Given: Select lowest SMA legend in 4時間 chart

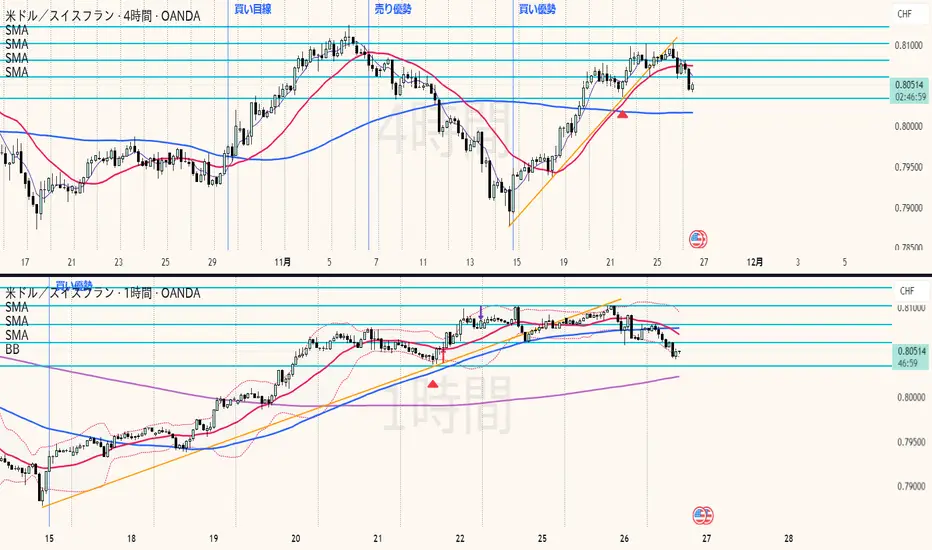Looking at the screenshot, I should 17,72.
